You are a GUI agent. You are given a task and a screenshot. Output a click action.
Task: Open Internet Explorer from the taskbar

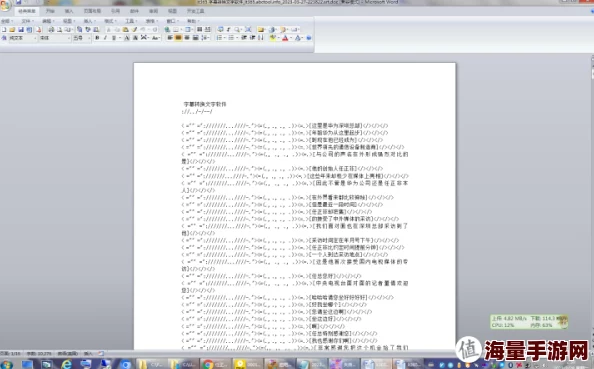[66, 364]
